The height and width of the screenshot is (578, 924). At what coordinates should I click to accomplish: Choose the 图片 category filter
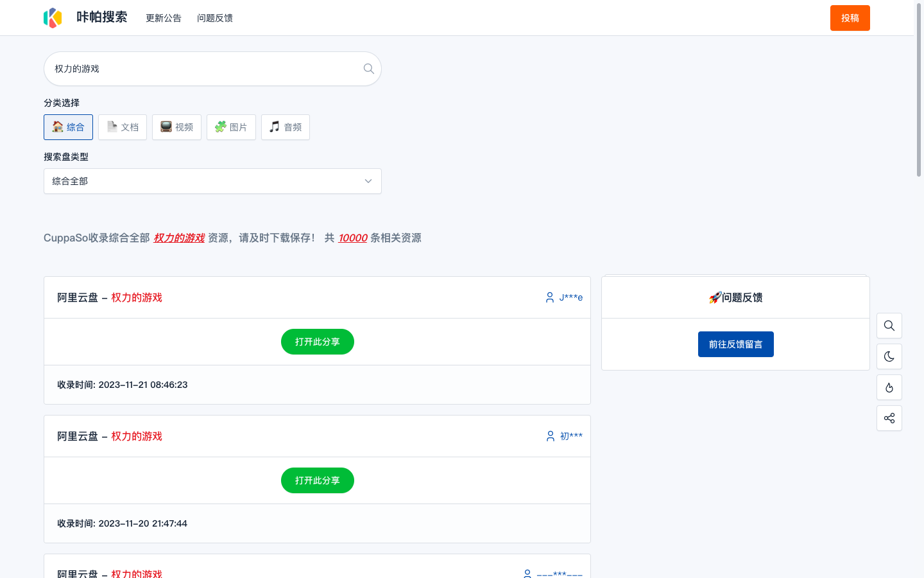tap(231, 127)
